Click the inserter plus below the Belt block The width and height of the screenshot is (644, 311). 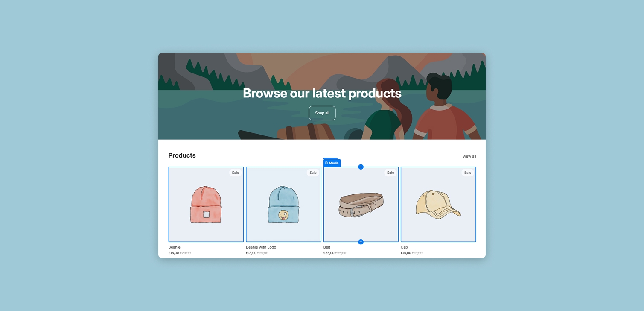click(x=361, y=241)
